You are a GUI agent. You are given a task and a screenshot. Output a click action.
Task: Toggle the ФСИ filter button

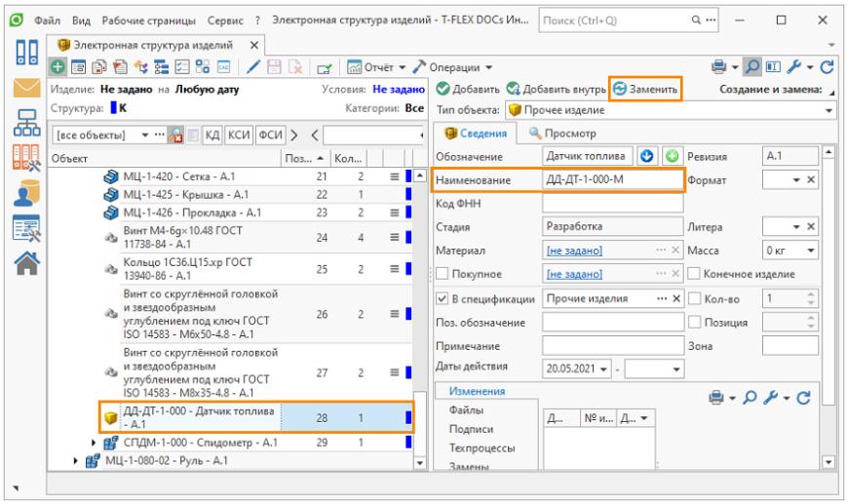[270, 135]
